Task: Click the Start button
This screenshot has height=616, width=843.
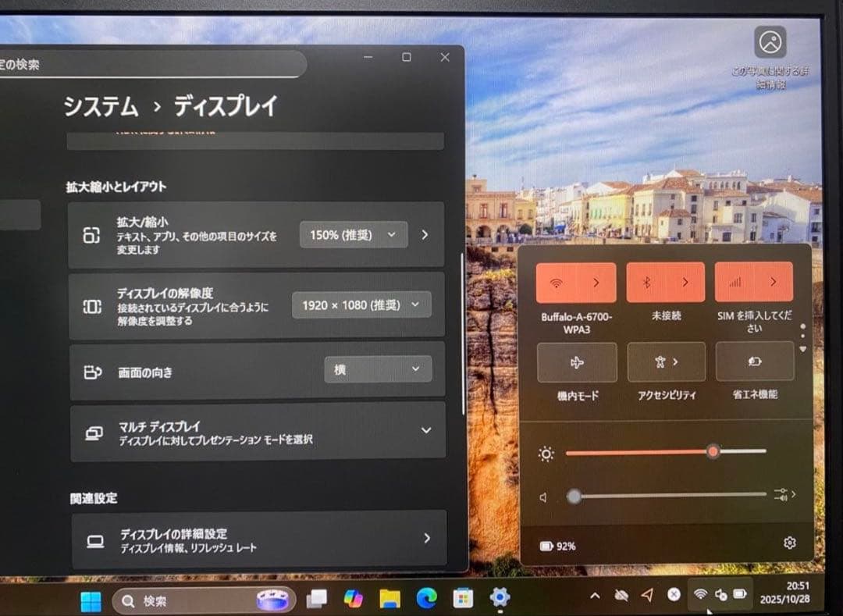Action: 91,601
